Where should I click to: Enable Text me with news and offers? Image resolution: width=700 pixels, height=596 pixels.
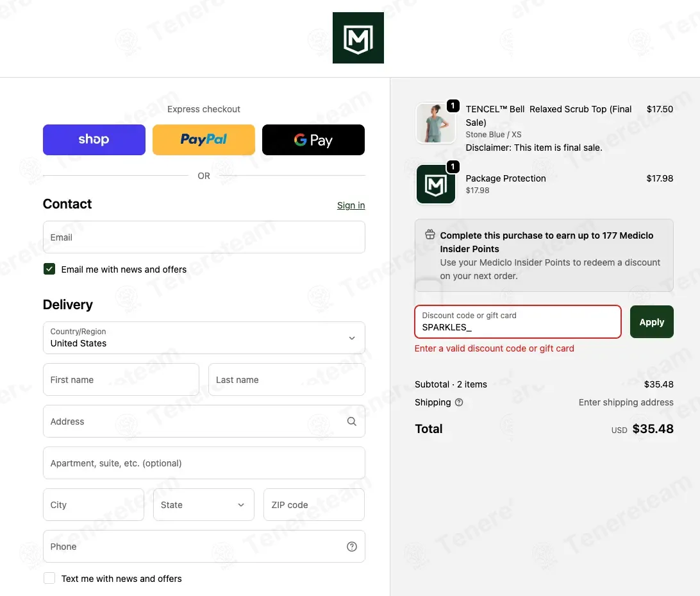tap(49, 578)
